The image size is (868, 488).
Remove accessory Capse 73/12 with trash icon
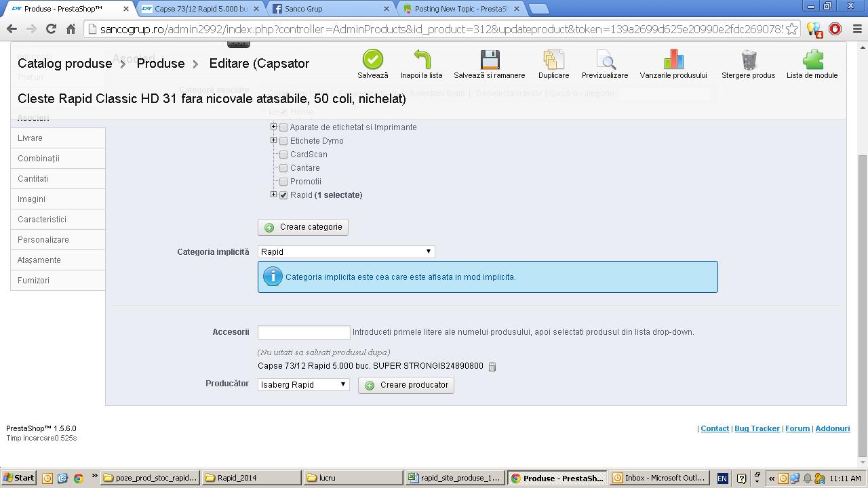[x=492, y=367]
